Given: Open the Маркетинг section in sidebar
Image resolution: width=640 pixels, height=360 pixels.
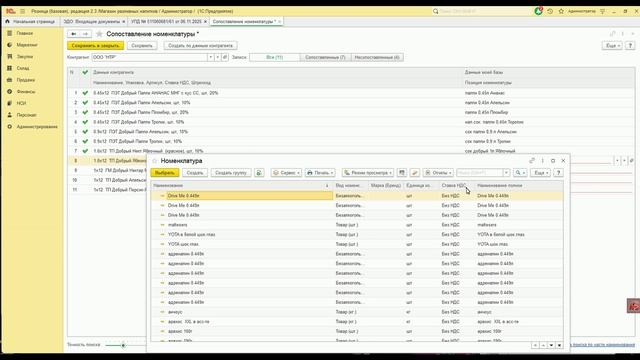Looking at the screenshot, I should (x=27, y=45).
